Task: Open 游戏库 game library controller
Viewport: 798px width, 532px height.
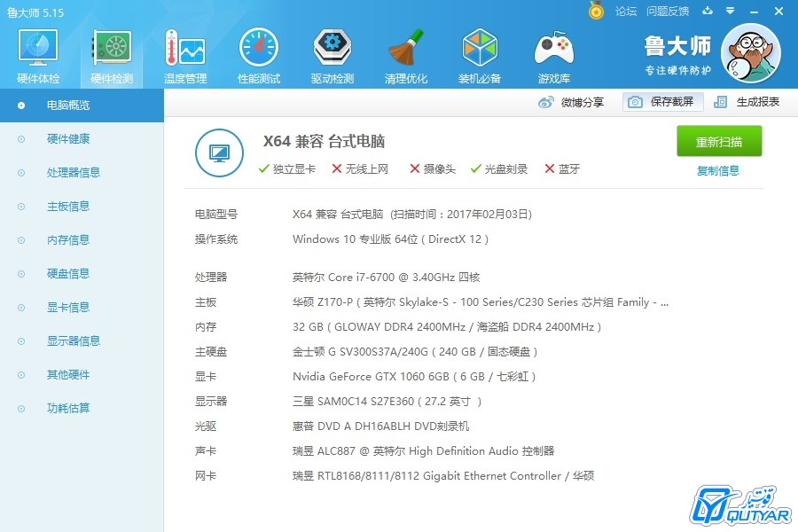Action: tap(553, 56)
